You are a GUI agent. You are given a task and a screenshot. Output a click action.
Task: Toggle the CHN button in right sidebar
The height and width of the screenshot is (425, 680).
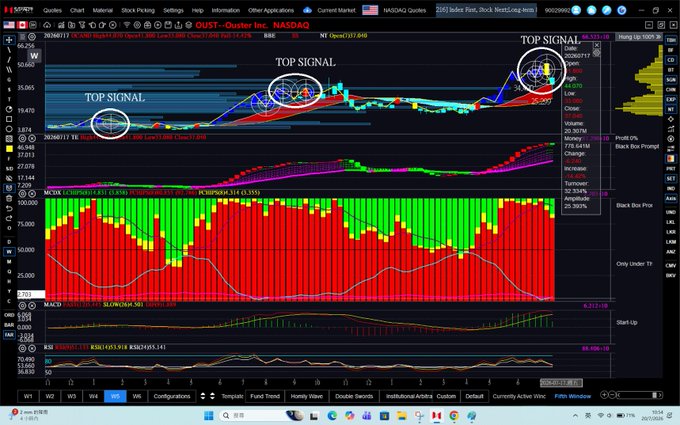click(x=670, y=90)
